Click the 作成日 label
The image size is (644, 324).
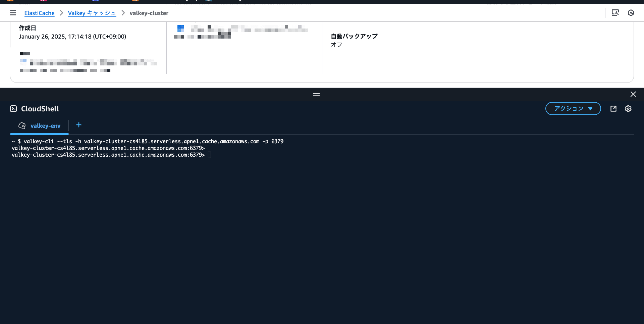(x=28, y=28)
